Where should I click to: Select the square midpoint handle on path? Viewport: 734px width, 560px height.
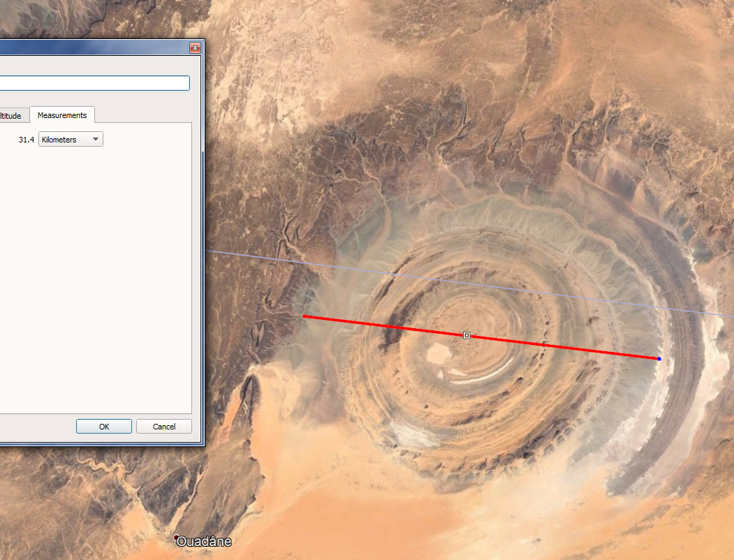coord(467,336)
